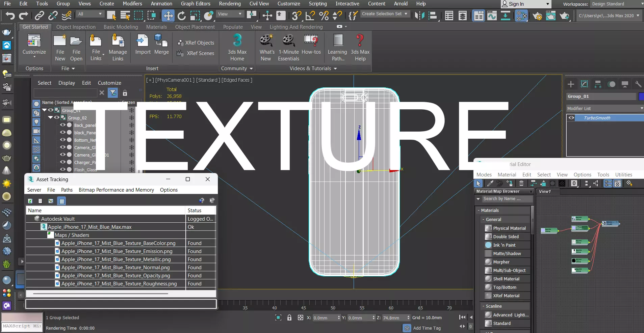Screen dimensions: 644x333
Task: Open the Modes menu in Material Editor
Action: pos(484,175)
